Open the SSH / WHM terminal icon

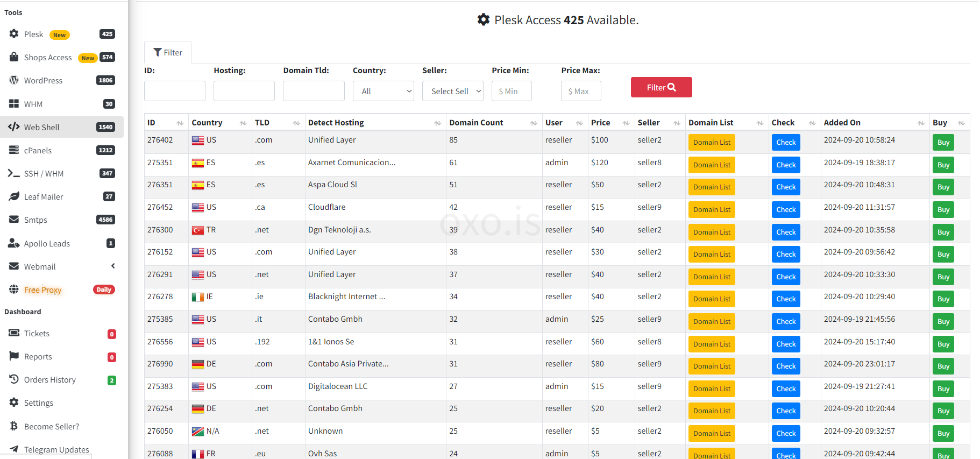pos(14,173)
